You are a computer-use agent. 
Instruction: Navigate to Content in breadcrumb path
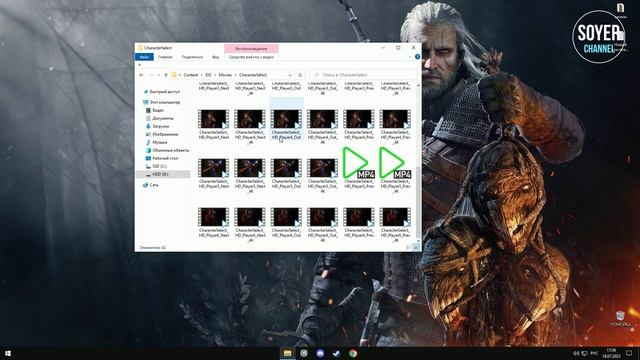pos(191,75)
